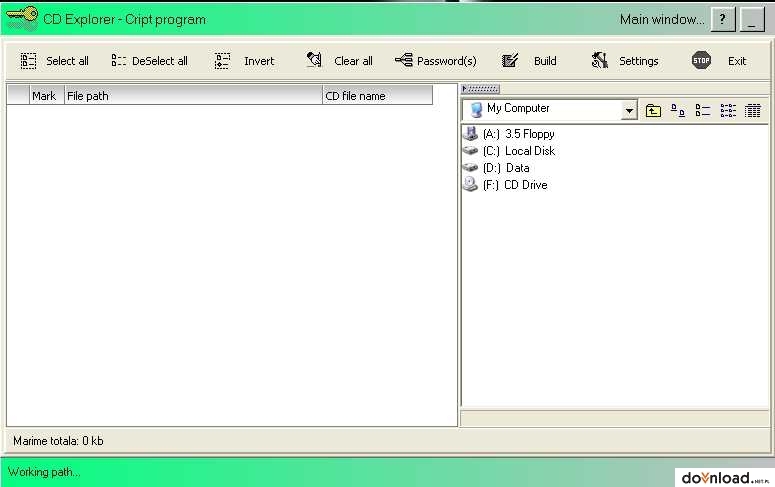
Task: Sort by the CD file name column header
Action: click(378, 95)
